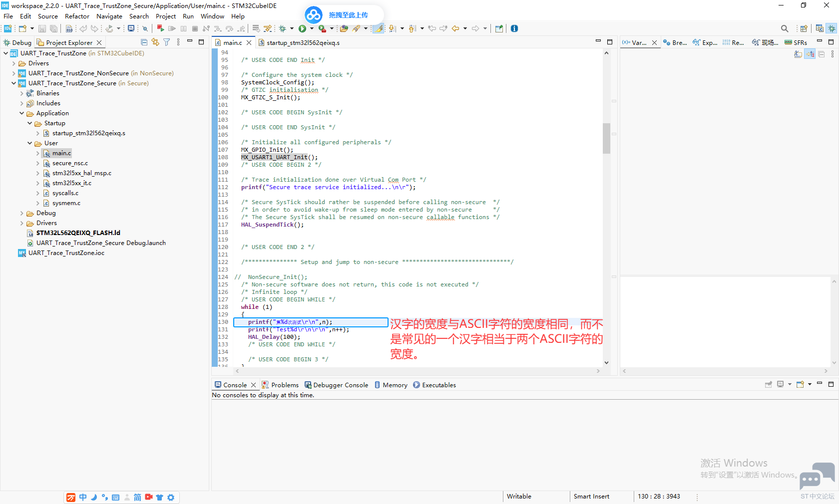Click the editor scroll-down arrow

click(x=606, y=363)
